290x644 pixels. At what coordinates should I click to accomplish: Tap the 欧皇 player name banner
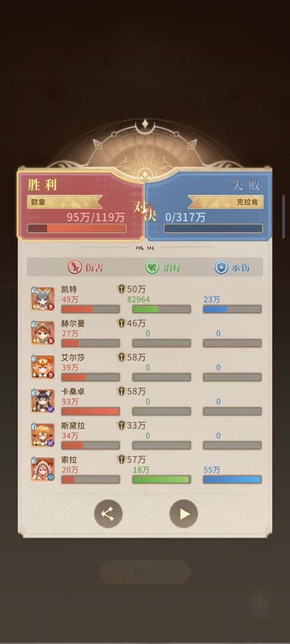click(x=64, y=202)
